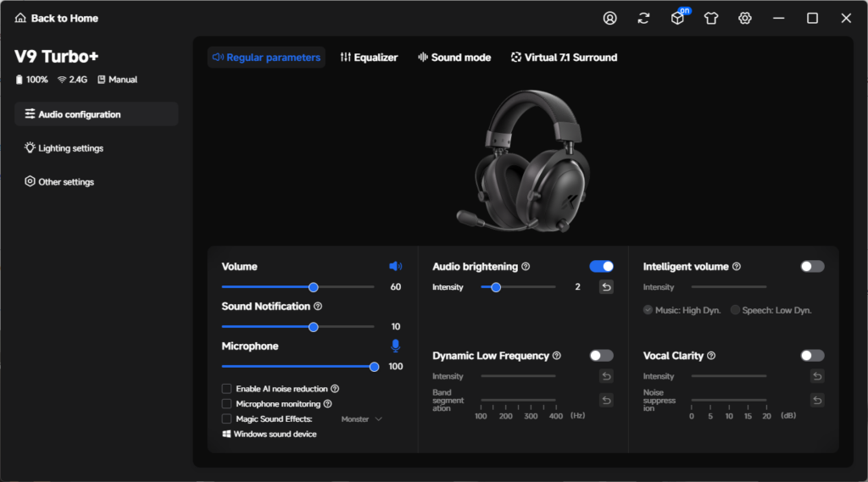Select Lighting settings in sidebar
868x482 pixels.
64,148
